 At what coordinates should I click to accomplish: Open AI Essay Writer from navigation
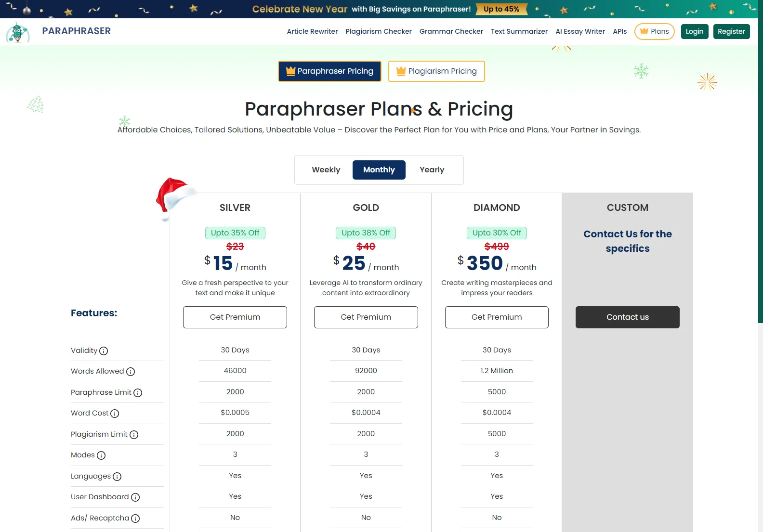(x=580, y=31)
